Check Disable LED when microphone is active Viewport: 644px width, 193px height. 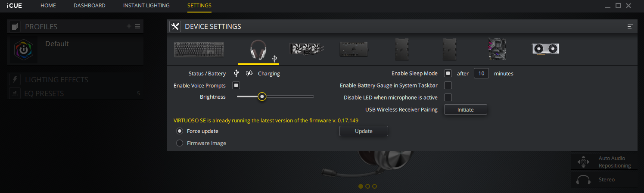(x=448, y=97)
